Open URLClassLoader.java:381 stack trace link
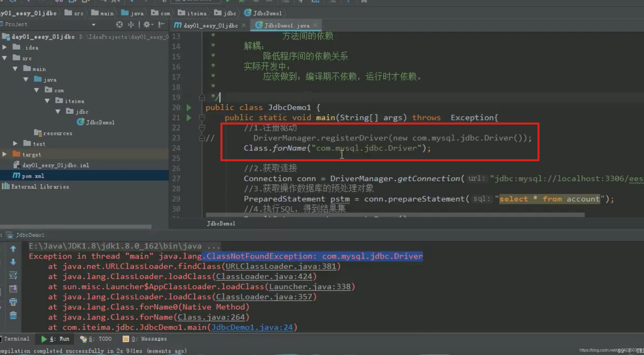The height and width of the screenshot is (355, 644). point(281,266)
